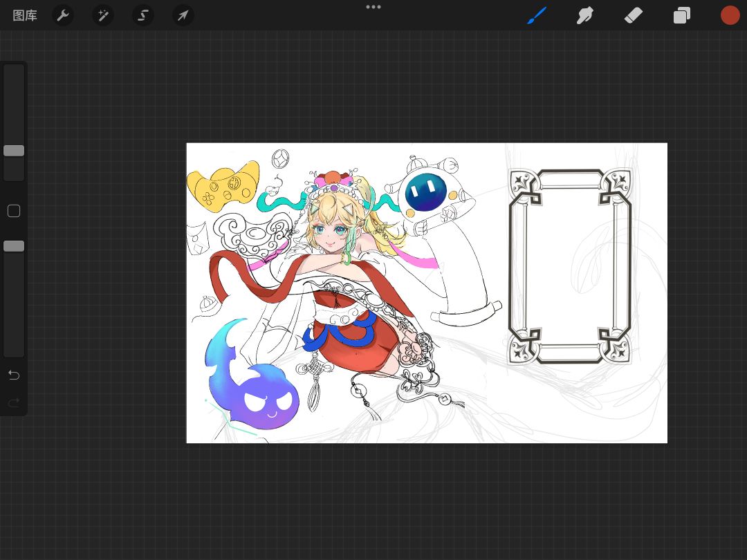The image size is (747, 560).
Task: Select the Smudge tool
Action: click(x=585, y=15)
